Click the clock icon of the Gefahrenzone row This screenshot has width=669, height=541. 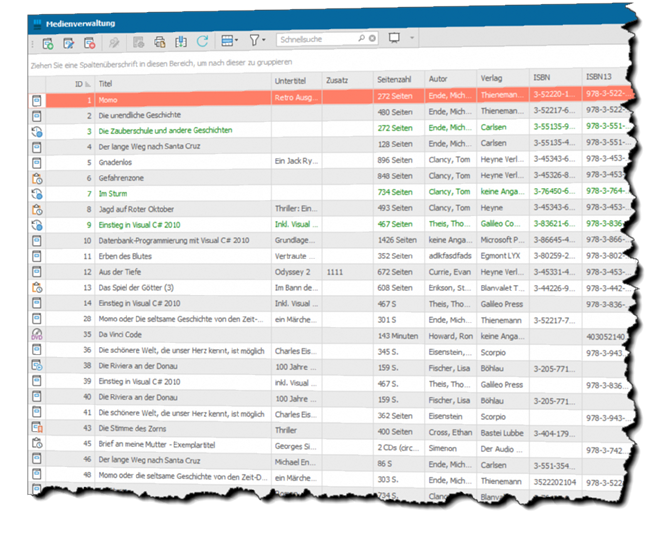[x=37, y=179]
